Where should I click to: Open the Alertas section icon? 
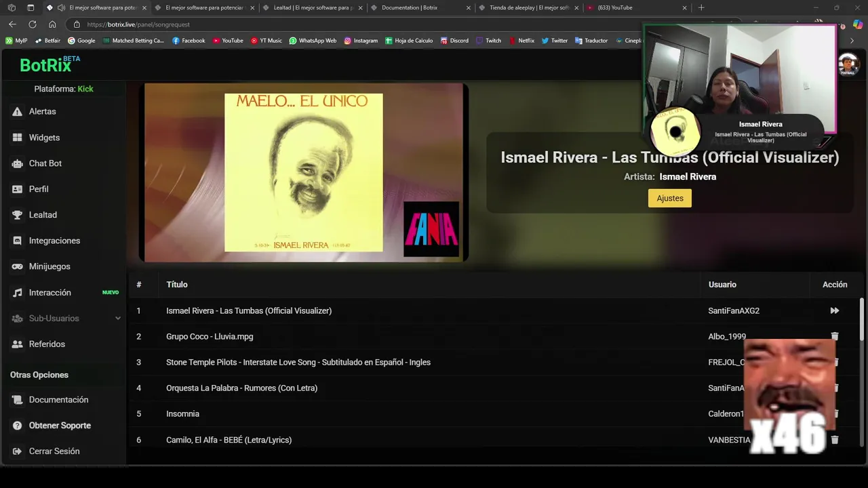17,112
